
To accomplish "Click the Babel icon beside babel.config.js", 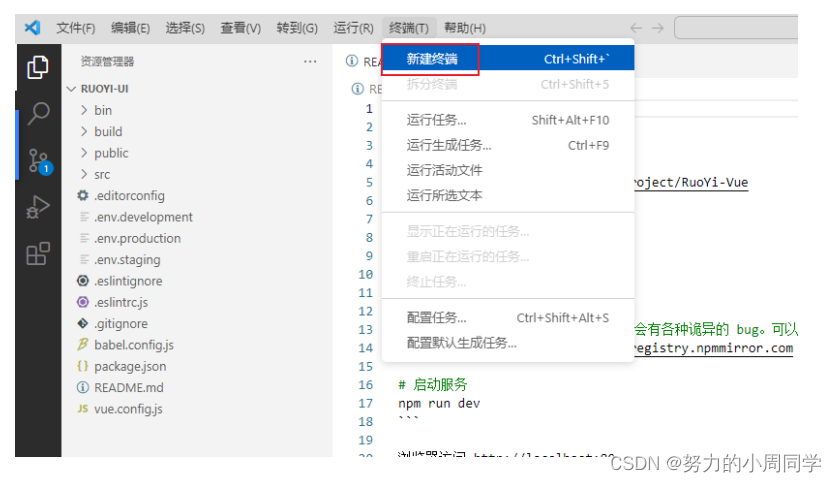I will pos(83,344).
